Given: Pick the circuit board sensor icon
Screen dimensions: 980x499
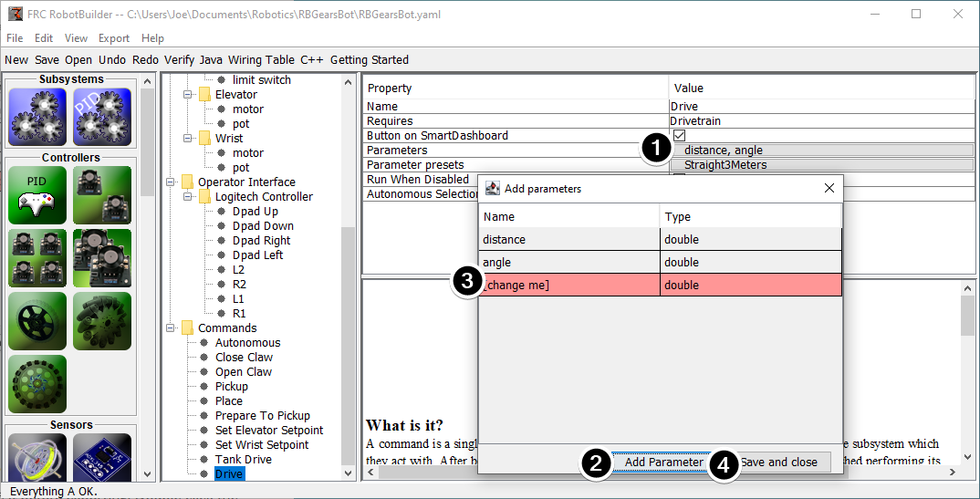Looking at the screenshot, I should (102, 457).
